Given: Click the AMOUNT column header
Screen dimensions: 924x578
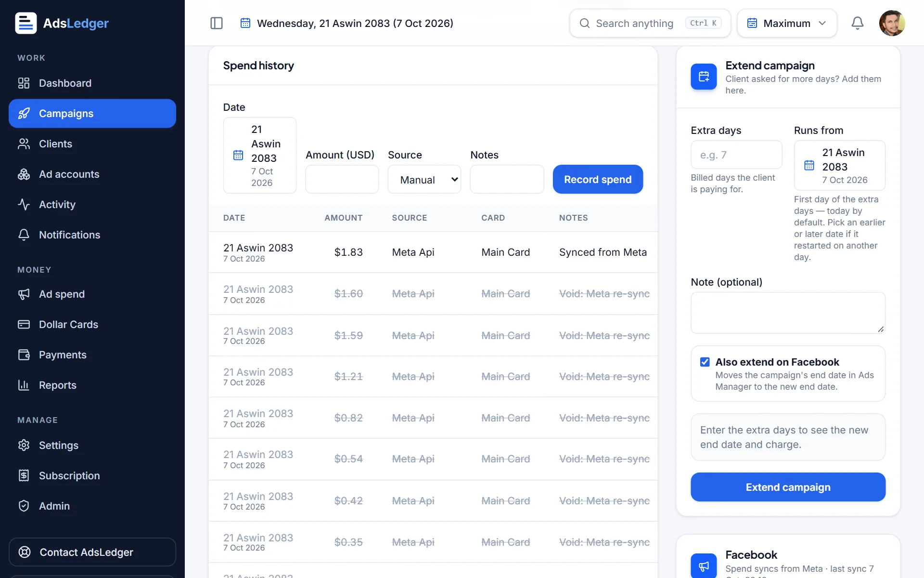Looking at the screenshot, I should click(x=344, y=218).
